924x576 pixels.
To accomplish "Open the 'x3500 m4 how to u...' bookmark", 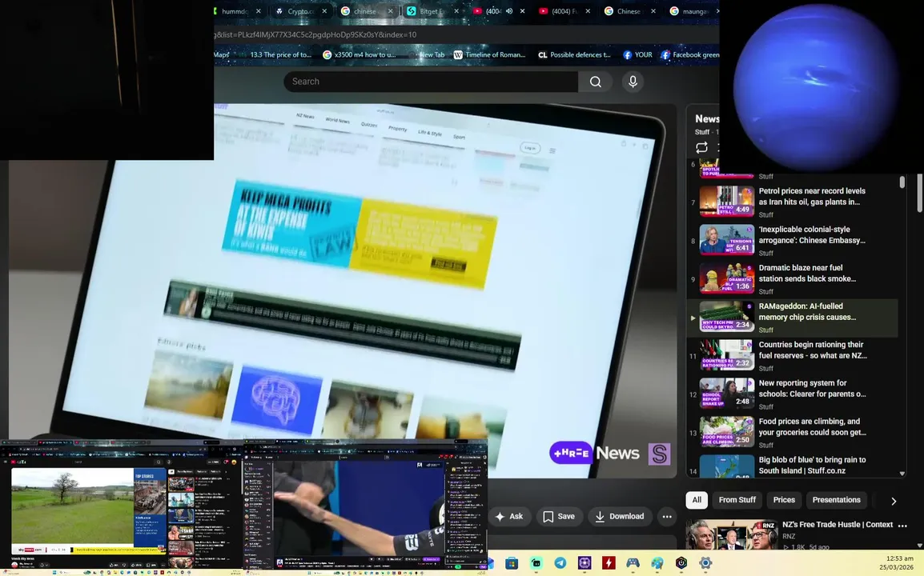I will point(360,54).
